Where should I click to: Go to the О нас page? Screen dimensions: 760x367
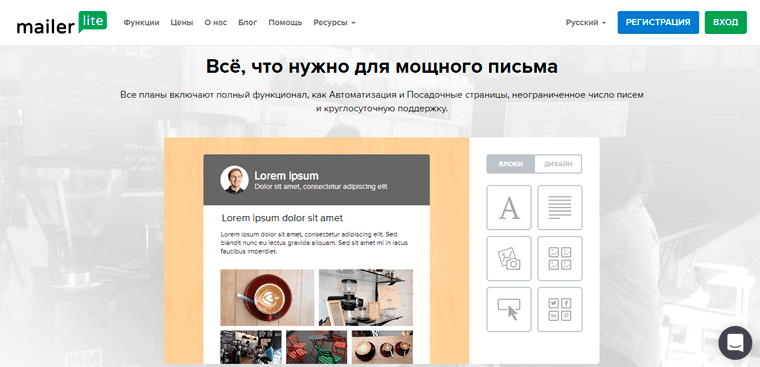point(216,22)
